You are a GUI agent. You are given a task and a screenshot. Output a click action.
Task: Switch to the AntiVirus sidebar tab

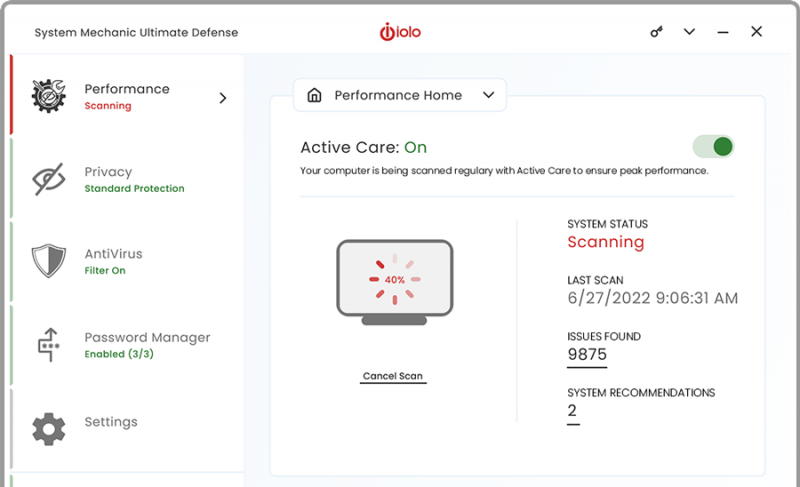pyautogui.click(x=126, y=261)
